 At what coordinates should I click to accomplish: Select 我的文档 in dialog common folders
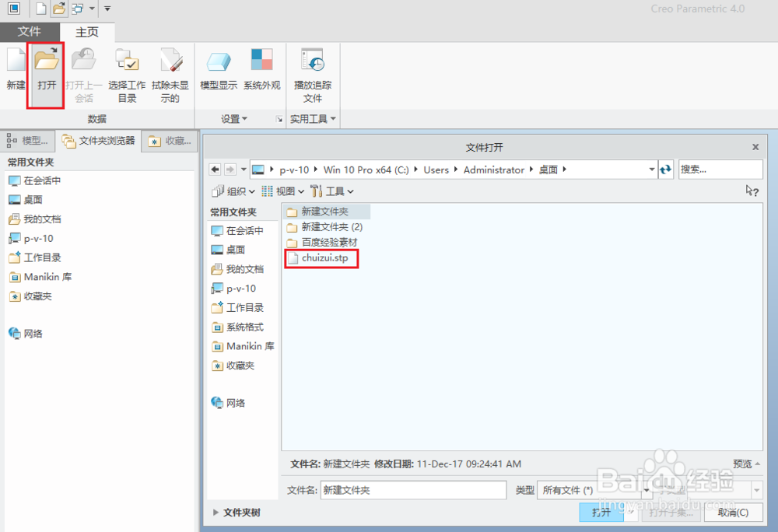[x=237, y=269]
